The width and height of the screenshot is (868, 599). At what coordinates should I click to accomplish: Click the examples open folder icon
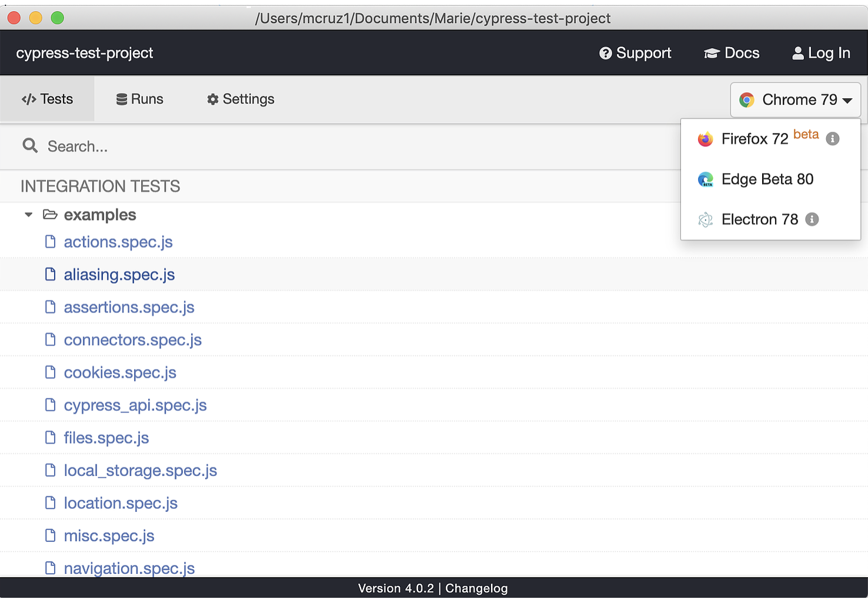[50, 215]
